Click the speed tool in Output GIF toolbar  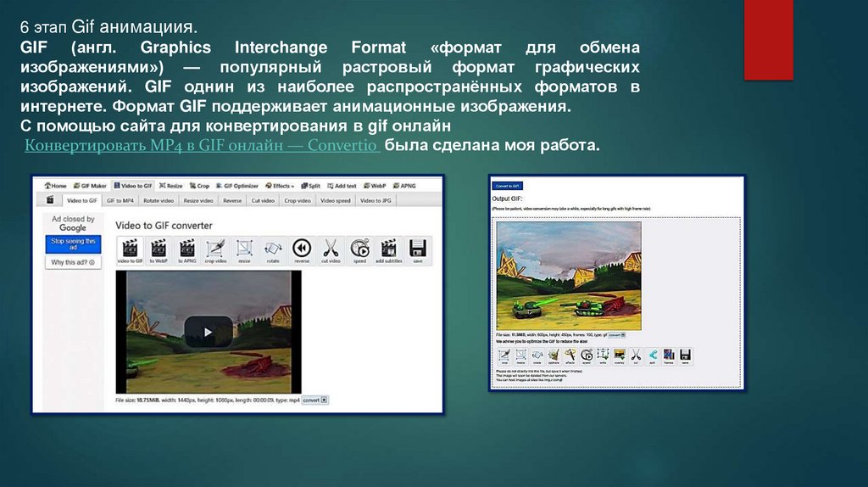pyautogui.click(x=587, y=356)
